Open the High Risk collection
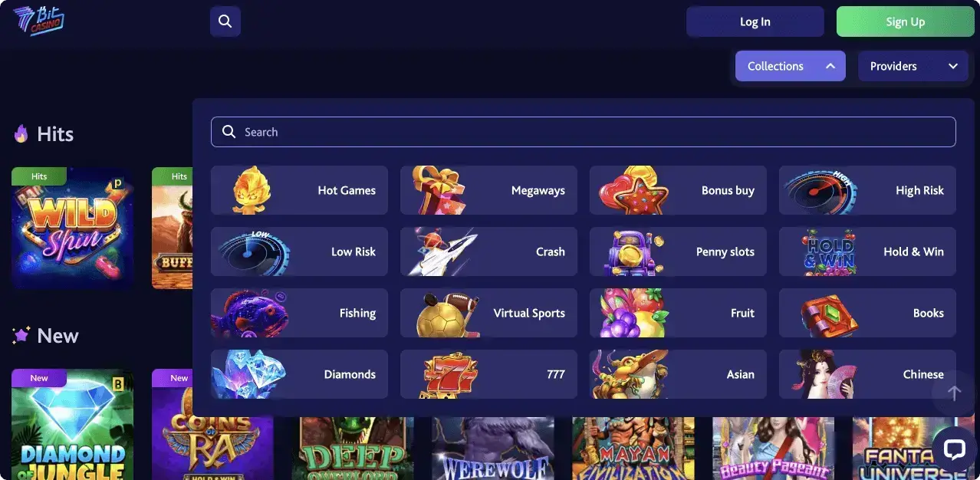The height and width of the screenshot is (480, 980). 867,190
